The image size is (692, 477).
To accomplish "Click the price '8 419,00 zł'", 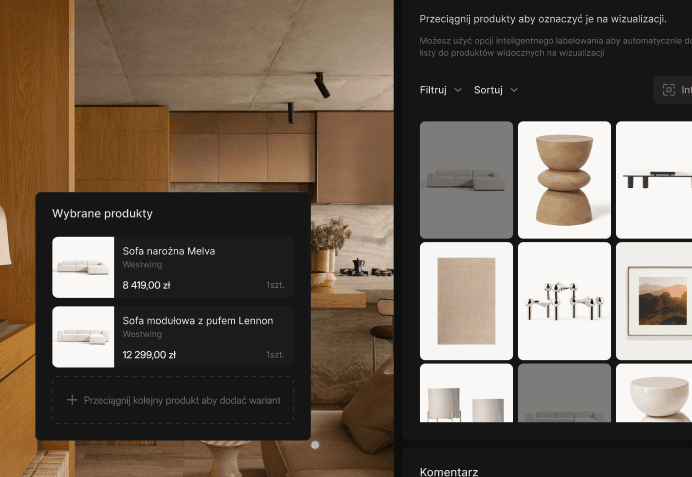I will click(147, 285).
